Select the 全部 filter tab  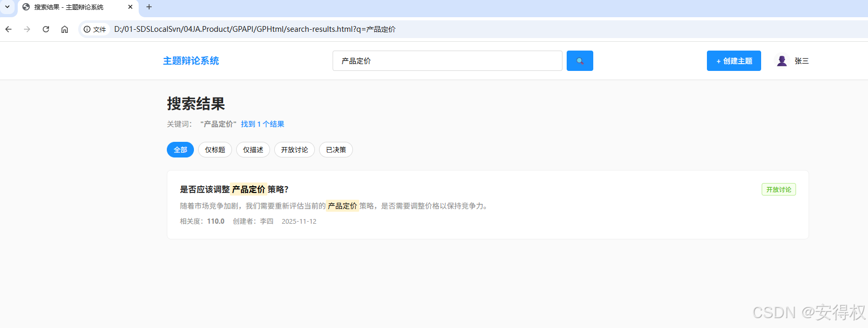tap(180, 150)
